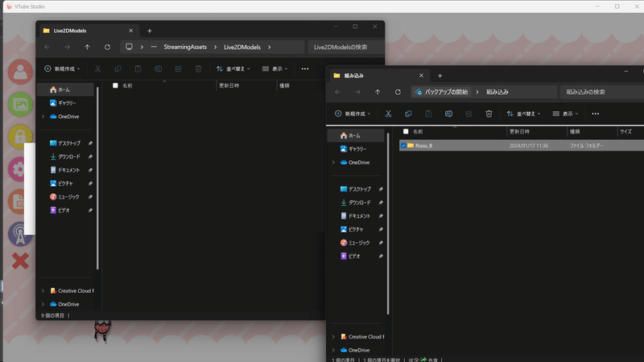644x362 pixels.
Task: Click Rename icon in 組み込み window toolbar
Action: pyautogui.click(x=448, y=113)
